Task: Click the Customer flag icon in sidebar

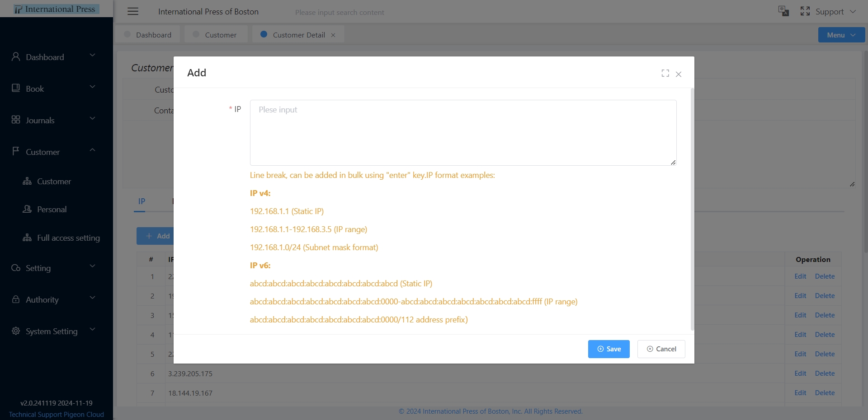Action: pyautogui.click(x=16, y=151)
